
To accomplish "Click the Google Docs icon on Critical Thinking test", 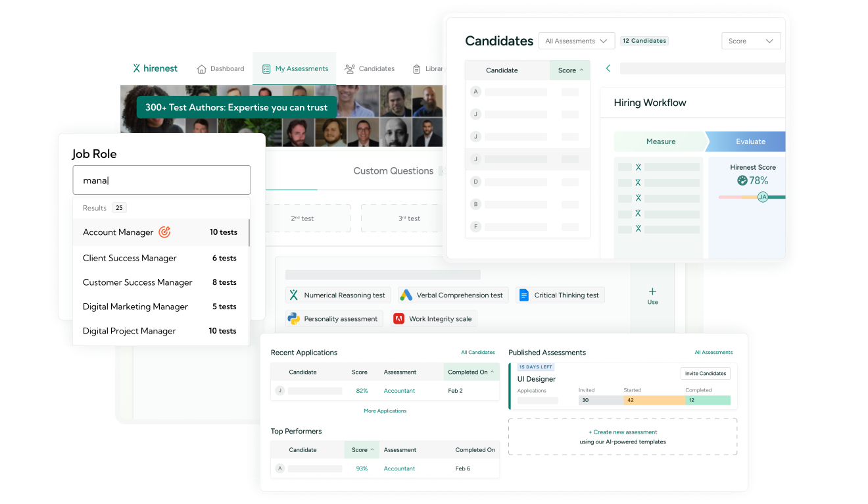I will tap(523, 295).
